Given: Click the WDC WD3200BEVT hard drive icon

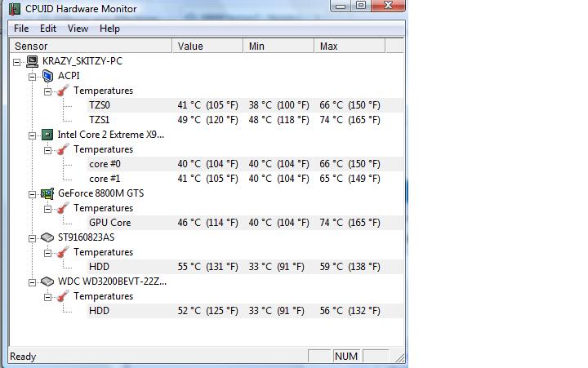Looking at the screenshot, I should (47, 281).
